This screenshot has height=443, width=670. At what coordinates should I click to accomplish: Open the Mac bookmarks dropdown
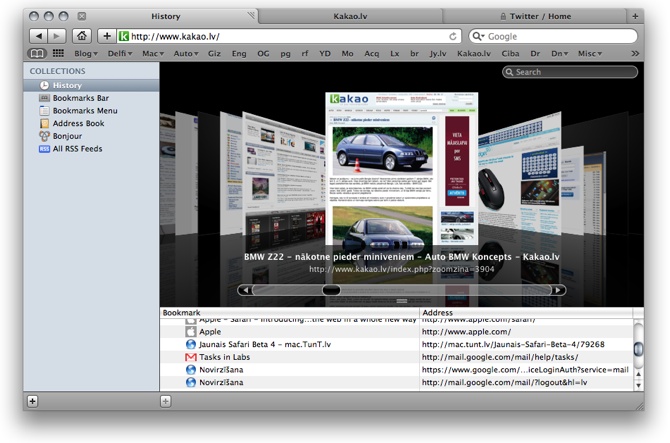point(153,53)
